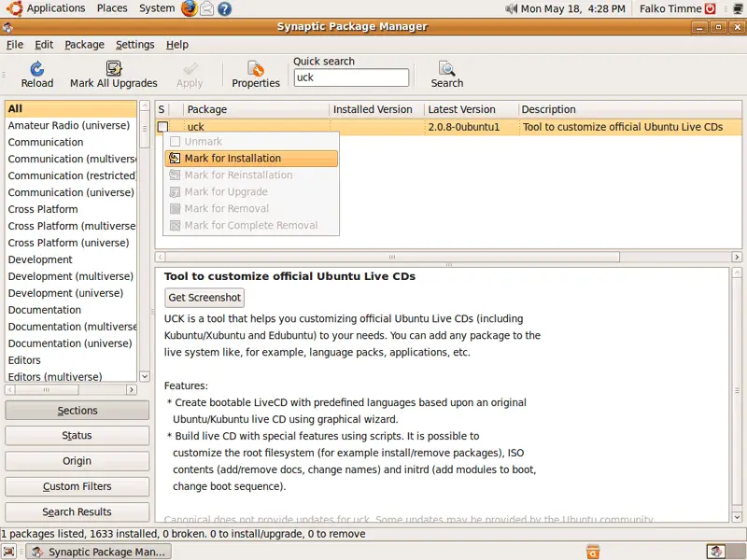Toggle the uck package status checkbox
The height and width of the screenshot is (560, 747).
pos(162,127)
